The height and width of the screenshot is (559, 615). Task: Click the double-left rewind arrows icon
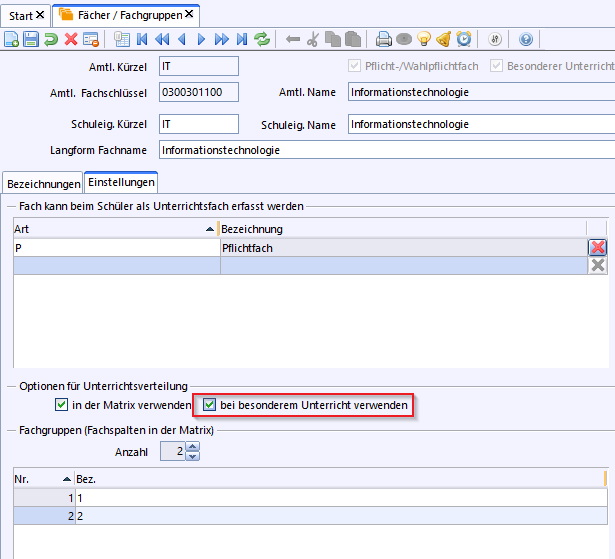click(162, 39)
